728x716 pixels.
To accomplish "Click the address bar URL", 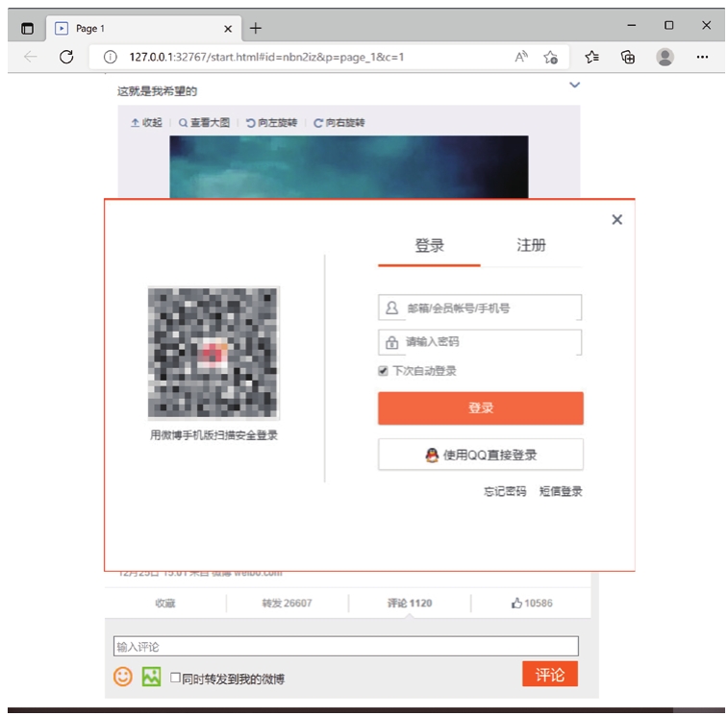I will point(266,57).
